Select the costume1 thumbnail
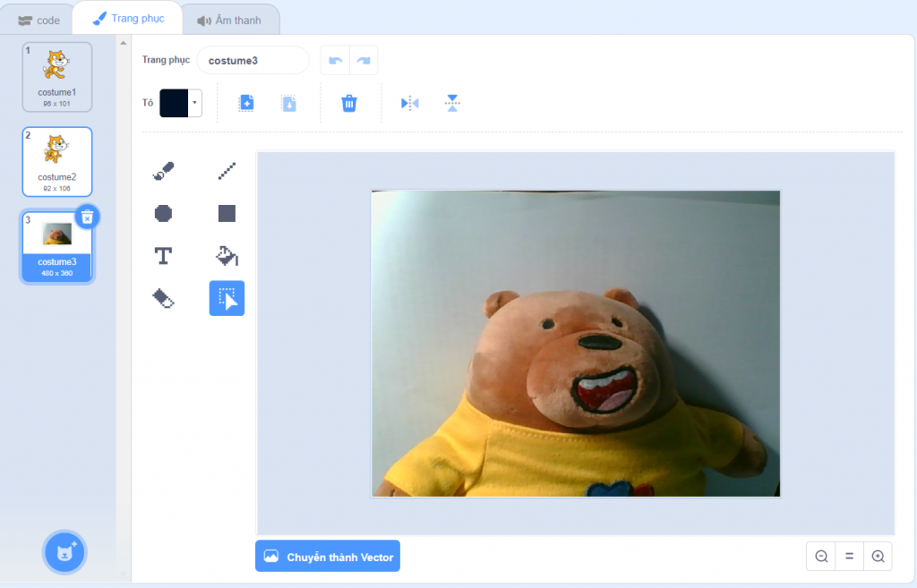This screenshot has height=588, width=917. (x=57, y=77)
